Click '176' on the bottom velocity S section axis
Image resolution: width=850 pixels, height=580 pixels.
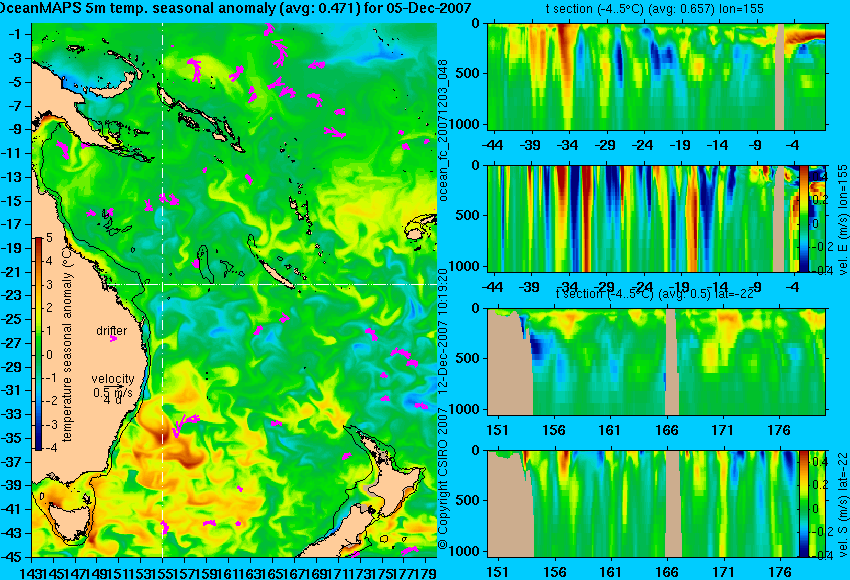point(780,572)
